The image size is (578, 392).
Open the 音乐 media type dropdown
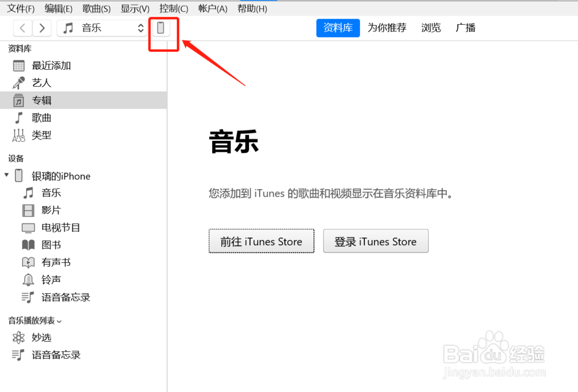point(102,28)
